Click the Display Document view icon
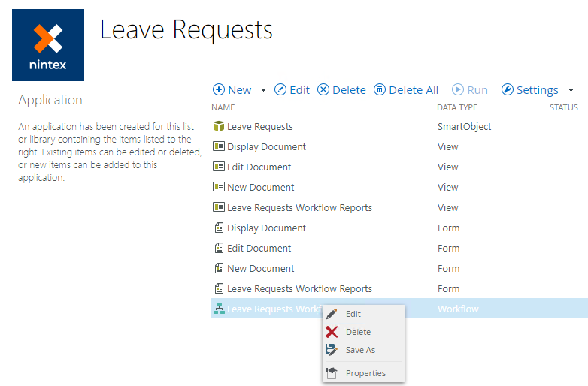This screenshot has width=588, height=386. (x=219, y=146)
